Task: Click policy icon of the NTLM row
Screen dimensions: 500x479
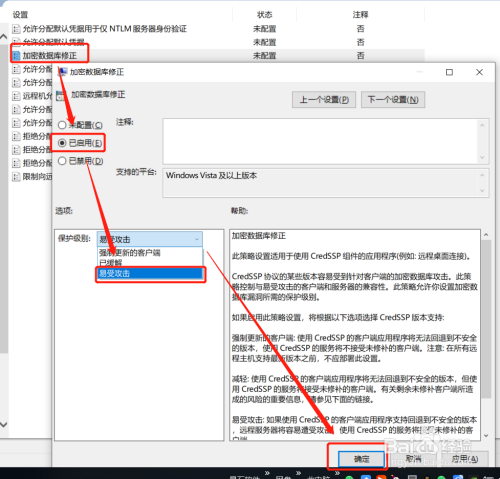Action: (x=16, y=29)
